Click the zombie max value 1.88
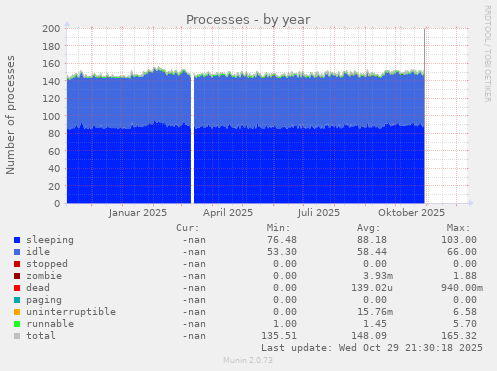497x371 pixels. (465, 276)
